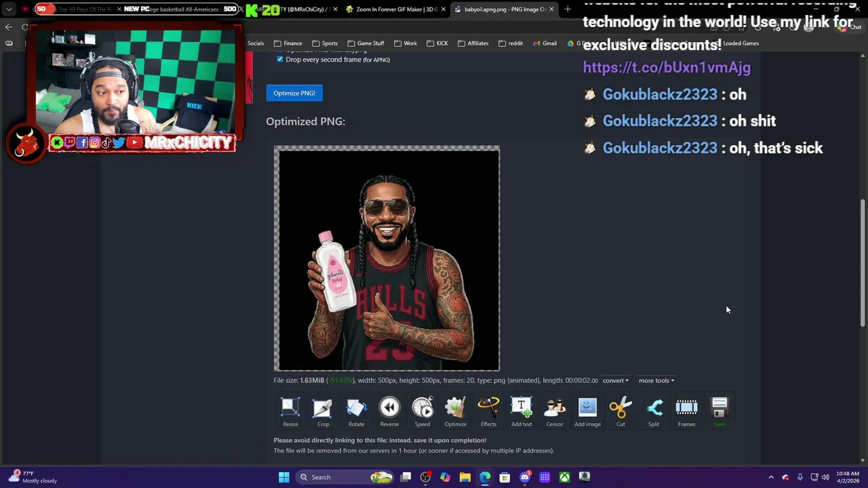This screenshot has width=868, height=488.
Task: Open the Censor tool
Action: (x=554, y=412)
